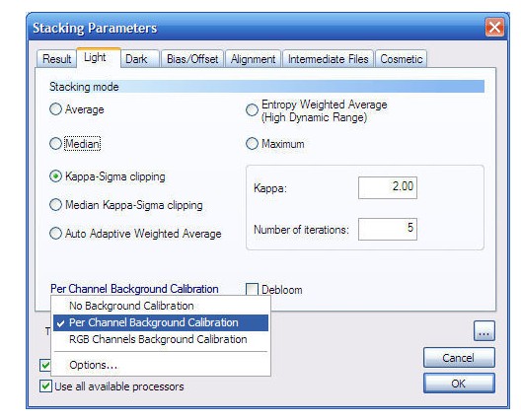Screen dimensions: 521x420
Task: Click the Cancel button
Action: coord(459,358)
